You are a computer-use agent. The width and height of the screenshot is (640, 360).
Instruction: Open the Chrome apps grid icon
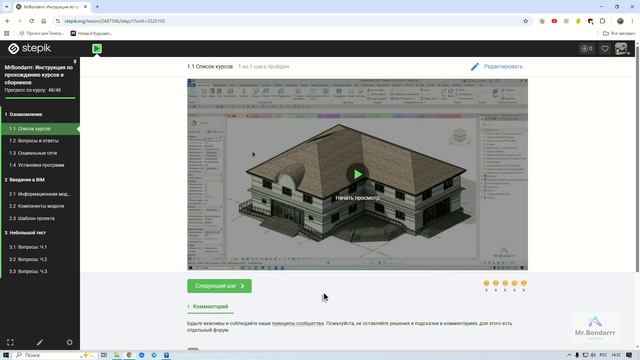7,33
